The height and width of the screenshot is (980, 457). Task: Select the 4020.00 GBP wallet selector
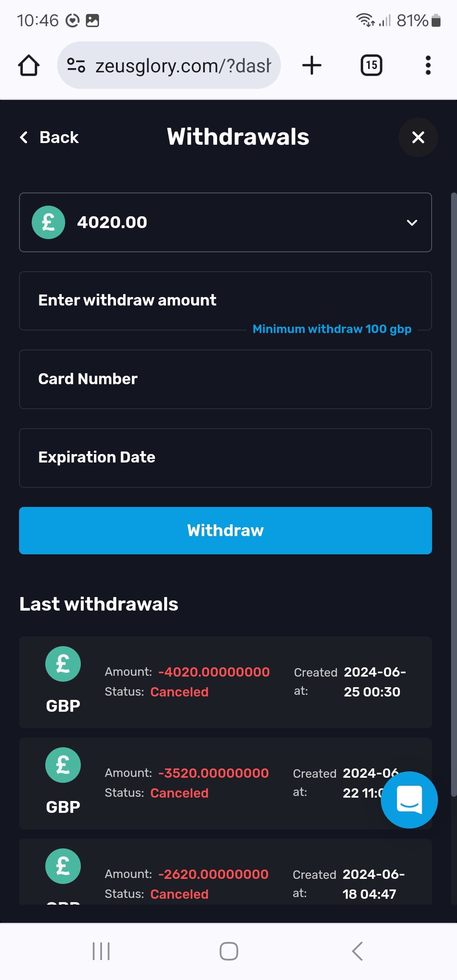click(212, 223)
